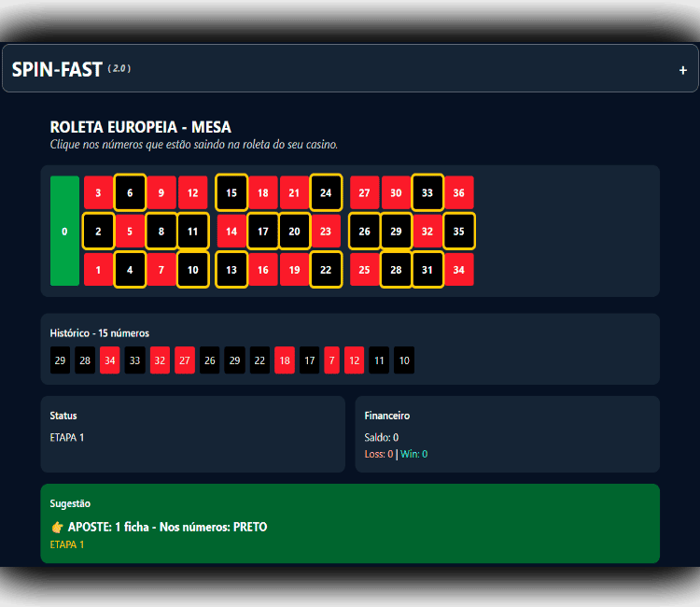Screen dimensions: 700x607
Task: Click first 29 chip in the history
Action: tap(61, 360)
